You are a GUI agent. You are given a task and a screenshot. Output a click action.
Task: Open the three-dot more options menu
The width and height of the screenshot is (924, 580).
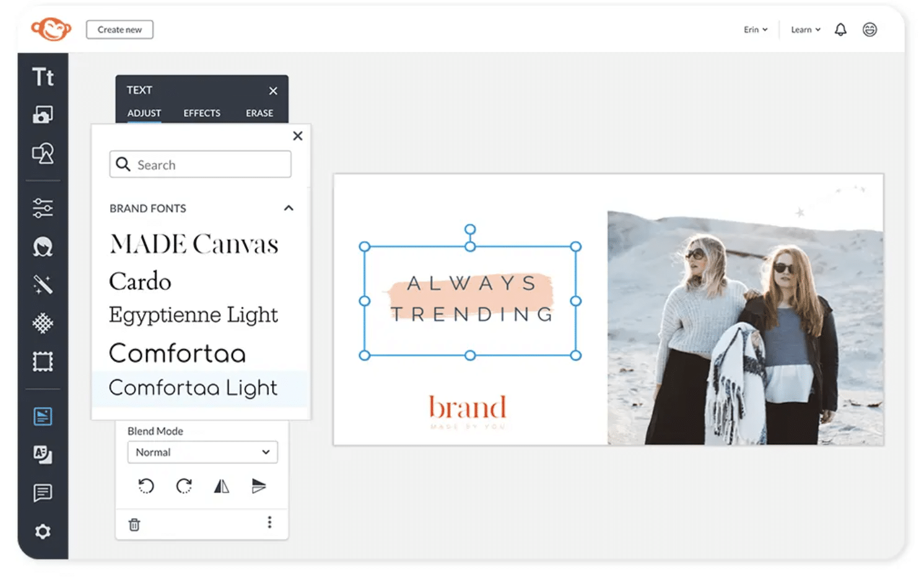[x=269, y=522]
